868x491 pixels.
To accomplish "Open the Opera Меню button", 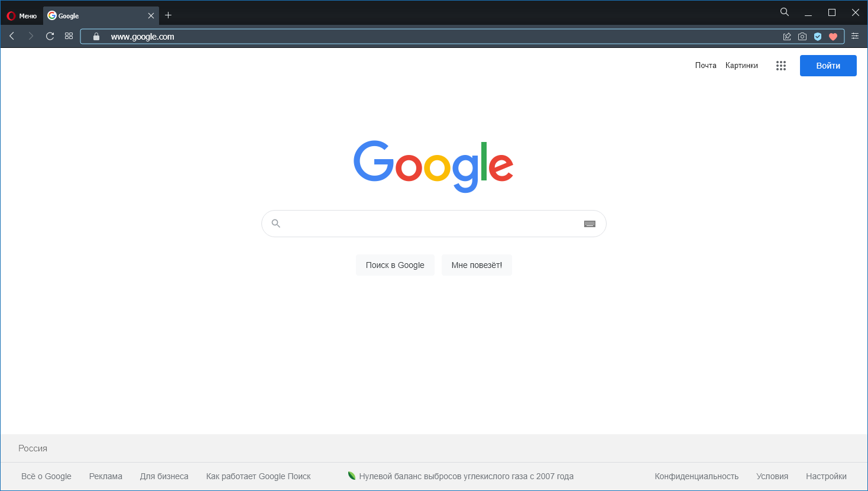I will 22,16.
